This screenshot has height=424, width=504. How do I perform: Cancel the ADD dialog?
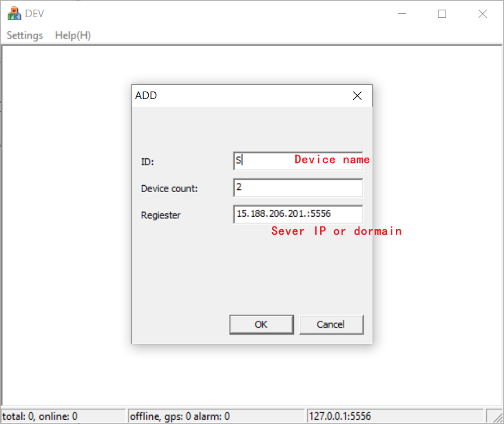point(330,324)
